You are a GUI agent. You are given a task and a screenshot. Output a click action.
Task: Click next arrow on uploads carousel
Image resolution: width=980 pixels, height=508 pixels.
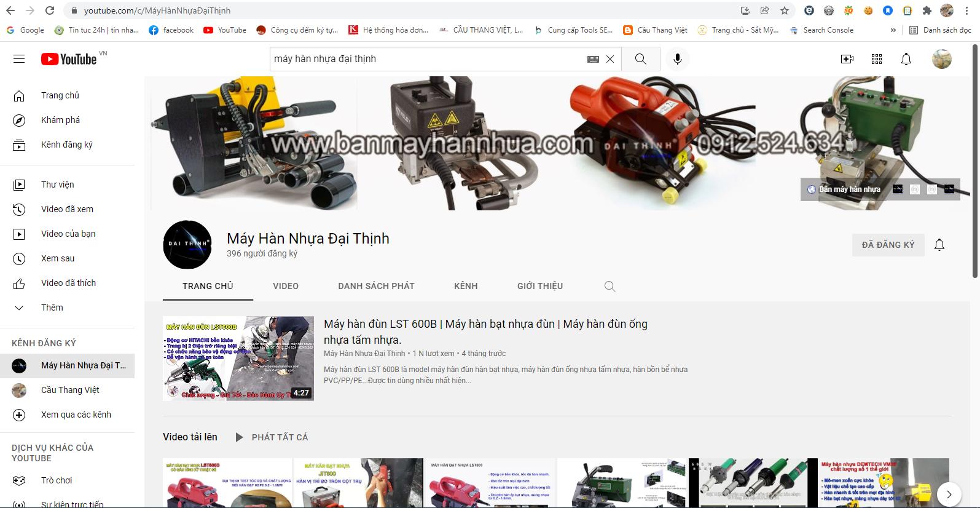949,494
